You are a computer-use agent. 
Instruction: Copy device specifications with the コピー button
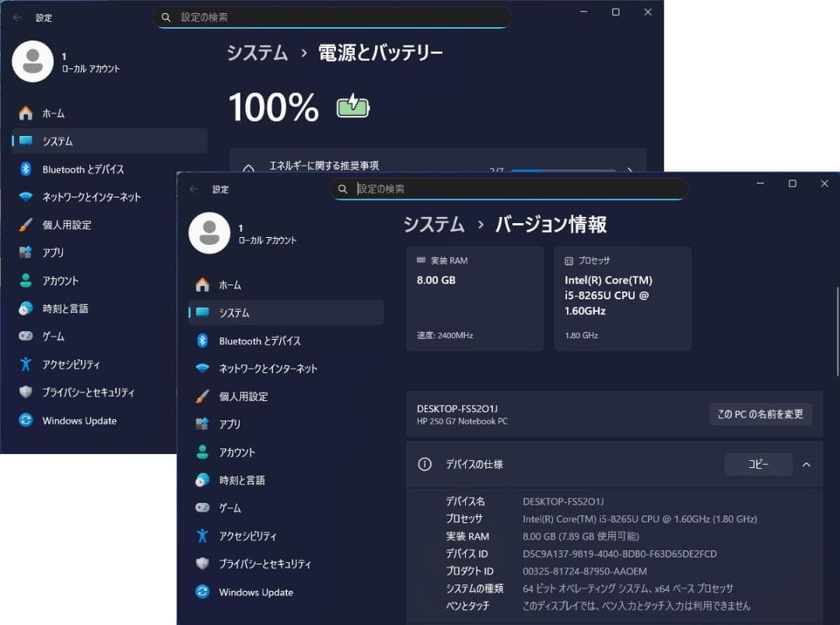tap(758, 464)
